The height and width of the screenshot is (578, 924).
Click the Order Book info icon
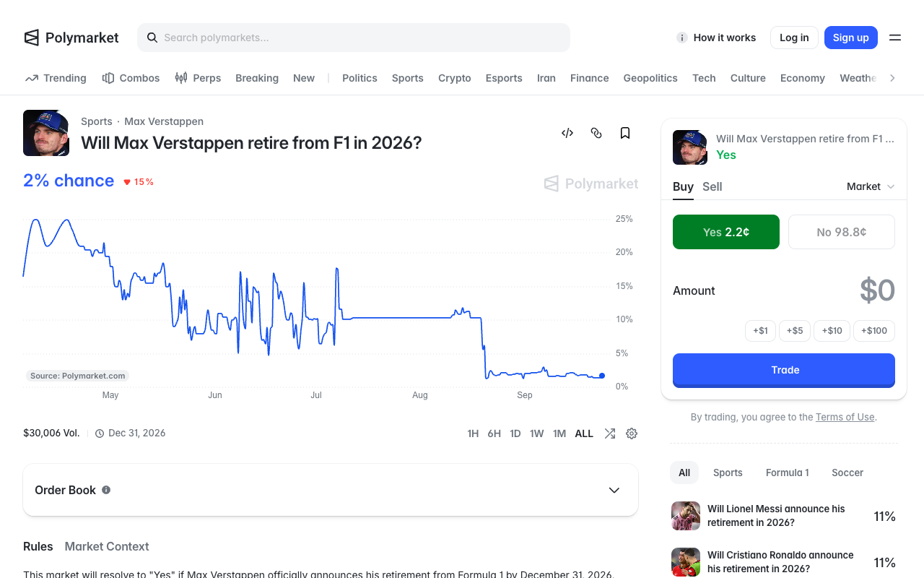pos(106,490)
